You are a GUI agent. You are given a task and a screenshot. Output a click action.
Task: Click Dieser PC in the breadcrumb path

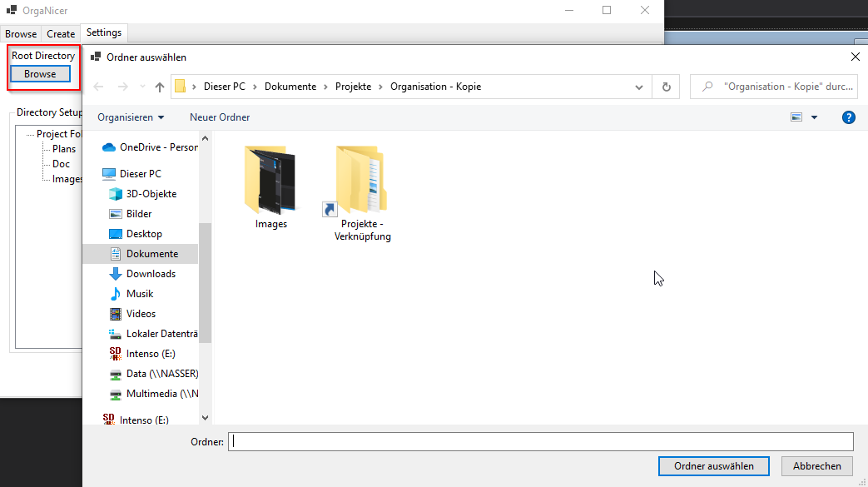[x=224, y=87]
